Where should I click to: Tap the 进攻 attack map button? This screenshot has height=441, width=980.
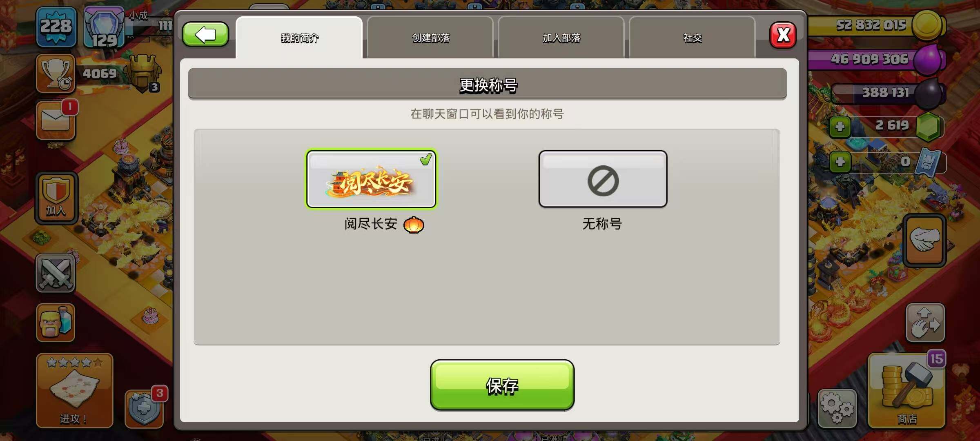click(x=74, y=391)
